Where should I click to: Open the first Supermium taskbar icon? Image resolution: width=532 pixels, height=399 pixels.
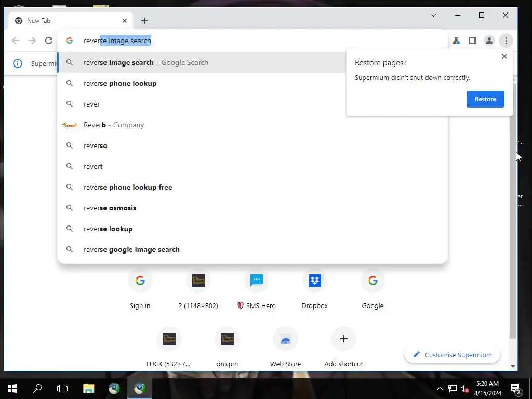click(114, 389)
